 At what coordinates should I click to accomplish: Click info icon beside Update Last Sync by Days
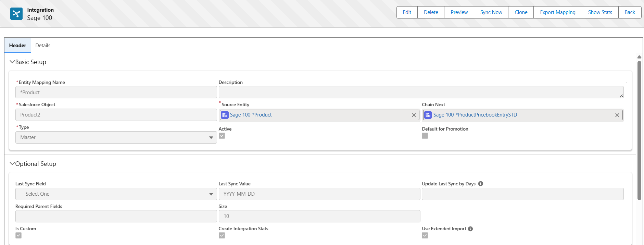coord(481,184)
